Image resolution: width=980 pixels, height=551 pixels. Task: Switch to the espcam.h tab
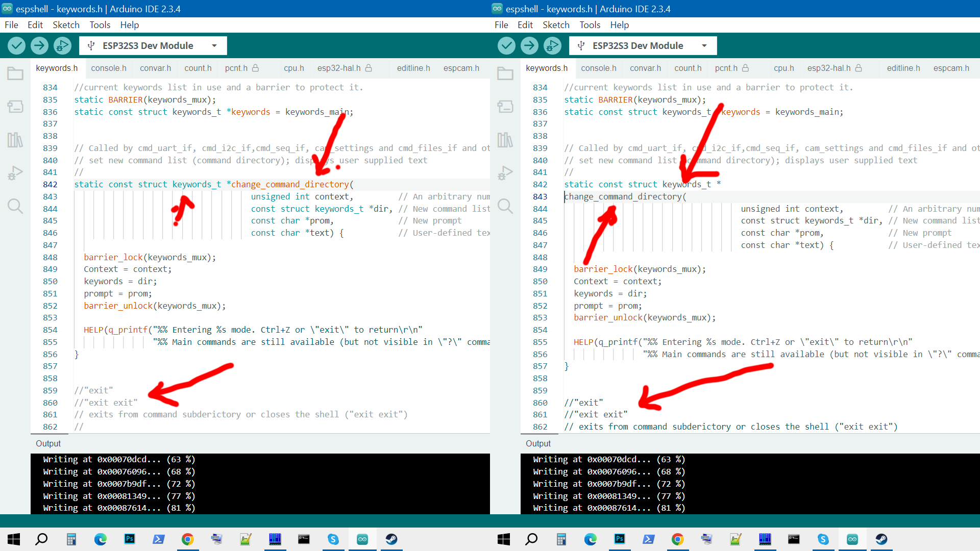(x=461, y=68)
